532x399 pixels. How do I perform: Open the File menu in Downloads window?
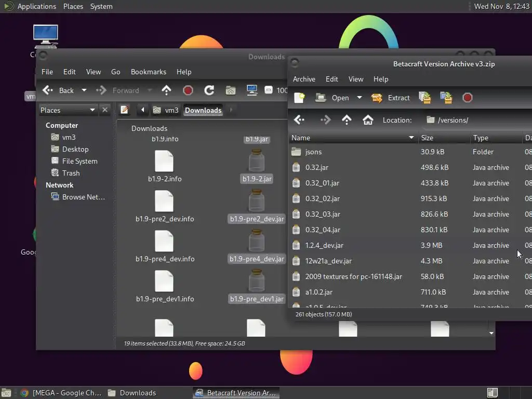tap(47, 72)
